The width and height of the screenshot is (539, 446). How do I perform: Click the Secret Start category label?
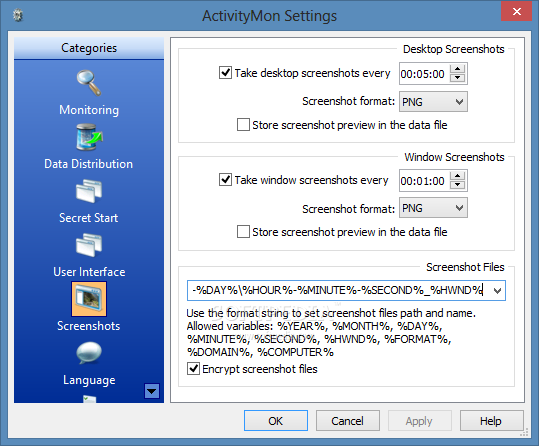pos(89,218)
